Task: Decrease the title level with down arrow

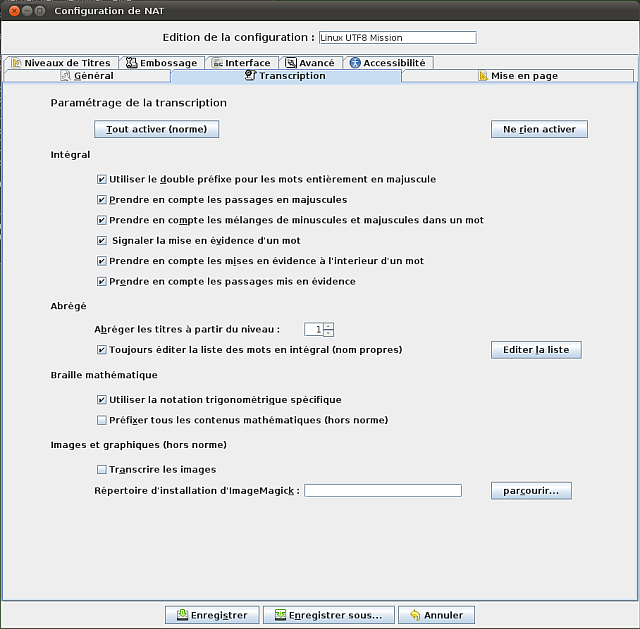Action: click(x=328, y=333)
